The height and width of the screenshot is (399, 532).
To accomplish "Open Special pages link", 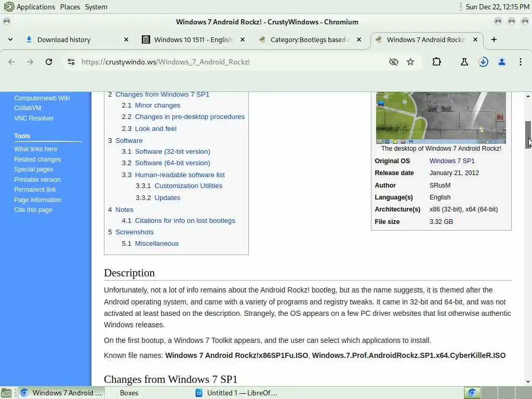I will pyautogui.click(x=34, y=169).
